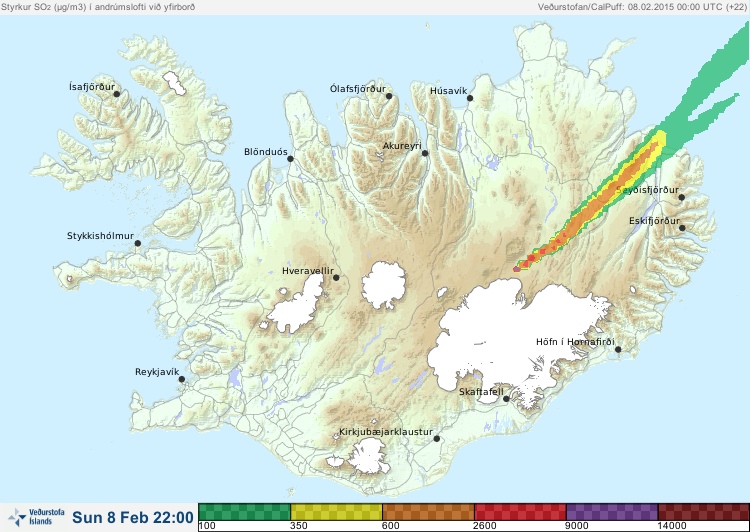The height and width of the screenshot is (532, 750).
Task: Click the Kirkjubæjarklaustur label
Action: click(386, 432)
